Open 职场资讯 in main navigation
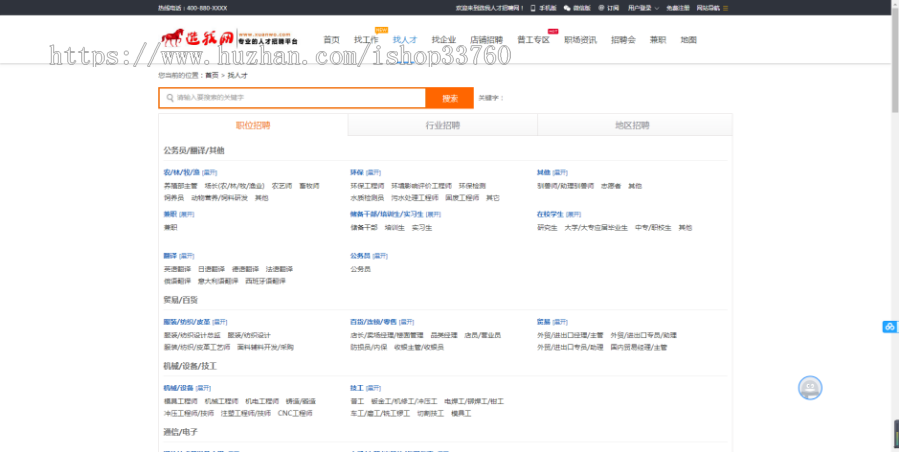 pos(580,40)
